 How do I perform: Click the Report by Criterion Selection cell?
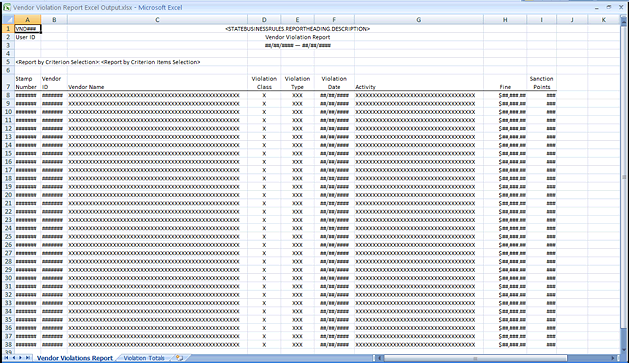108,62
